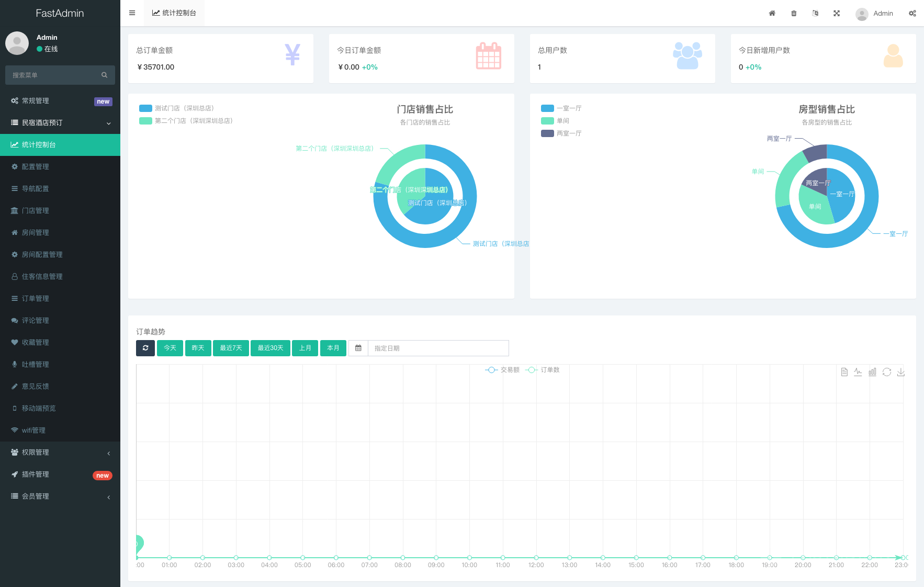
Task: Click the trash clear-cache icon
Action: point(794,13)
